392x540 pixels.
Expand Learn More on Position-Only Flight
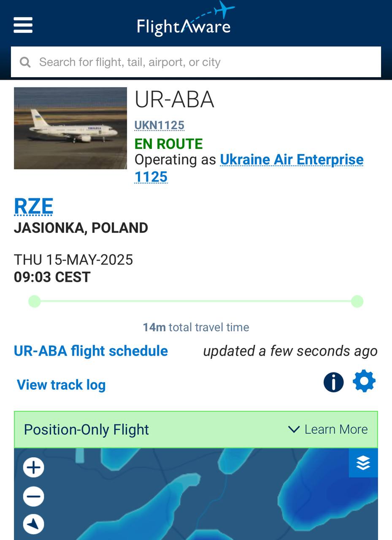[x=328, y=429]
